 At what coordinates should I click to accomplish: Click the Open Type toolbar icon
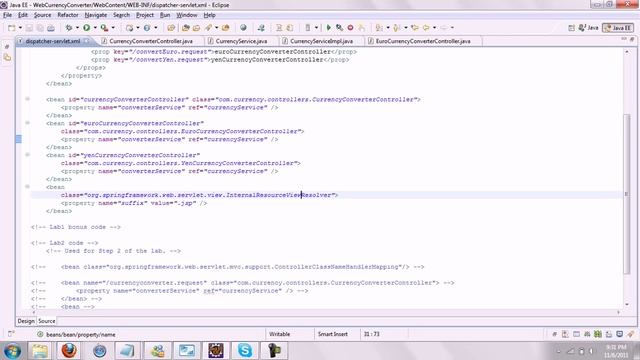click(x=186, y=28)
